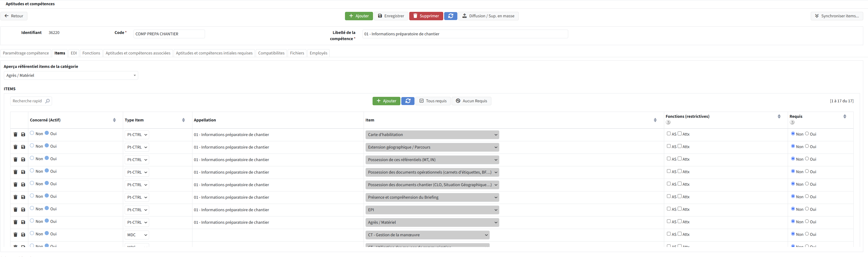Open Type Item Pt-CTRL dropdown first row
This screenshot has width=868, height=257.
[137, 135]
